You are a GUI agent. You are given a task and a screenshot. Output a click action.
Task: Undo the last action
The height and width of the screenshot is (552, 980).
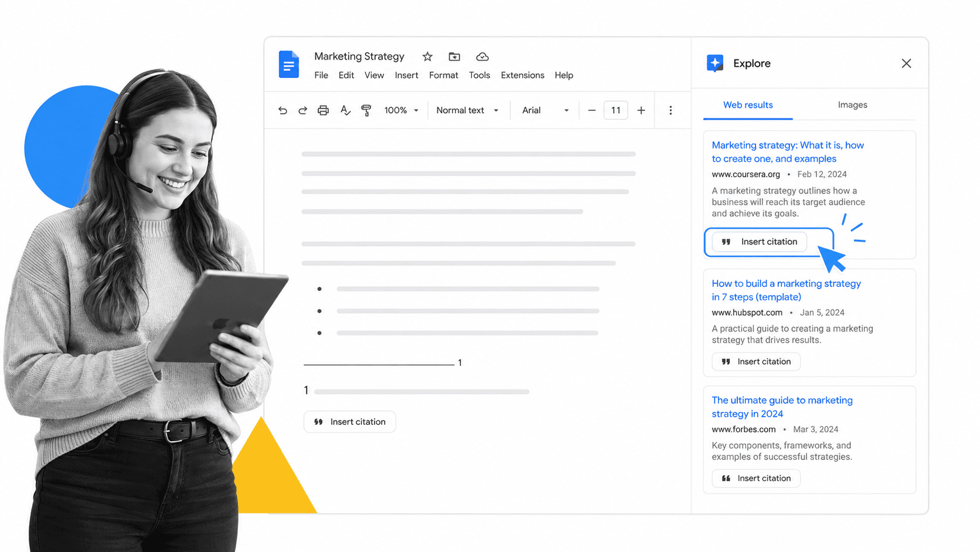[x=283, y=110]
